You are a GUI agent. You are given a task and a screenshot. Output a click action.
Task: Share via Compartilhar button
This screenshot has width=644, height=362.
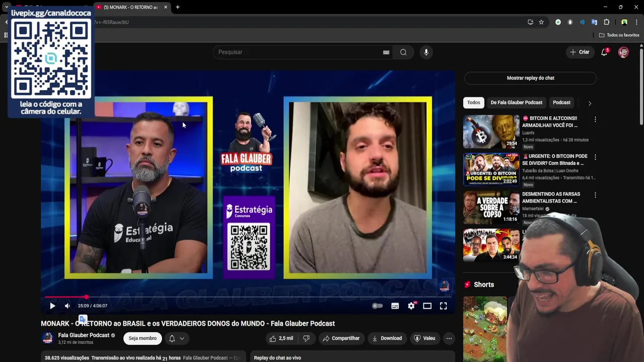pyautogui.click(x=341, y=338)
